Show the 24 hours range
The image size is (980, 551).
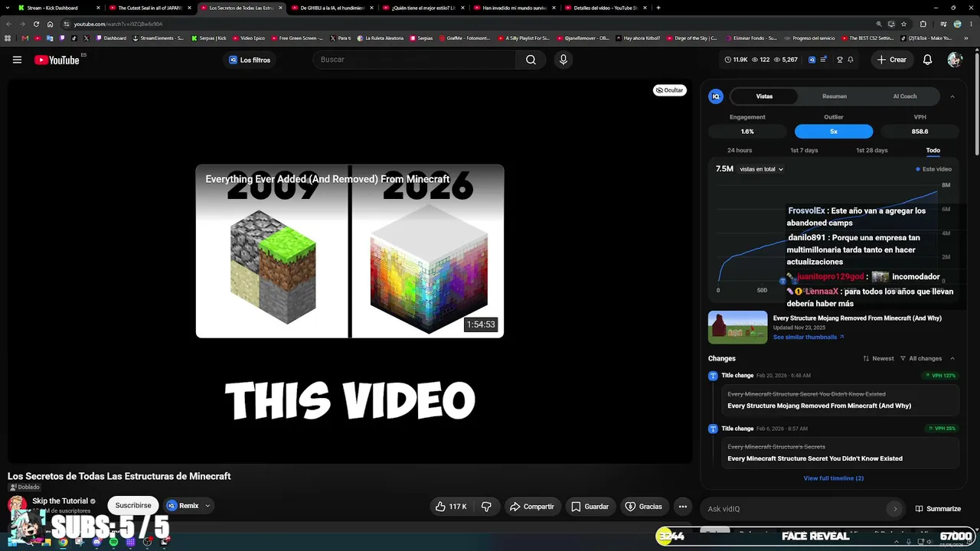pos(740,150)
